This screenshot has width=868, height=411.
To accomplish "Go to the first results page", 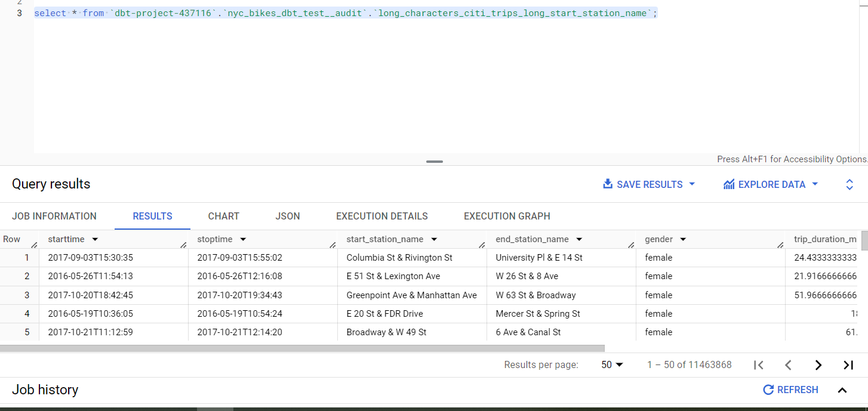I will pos(759,365).
